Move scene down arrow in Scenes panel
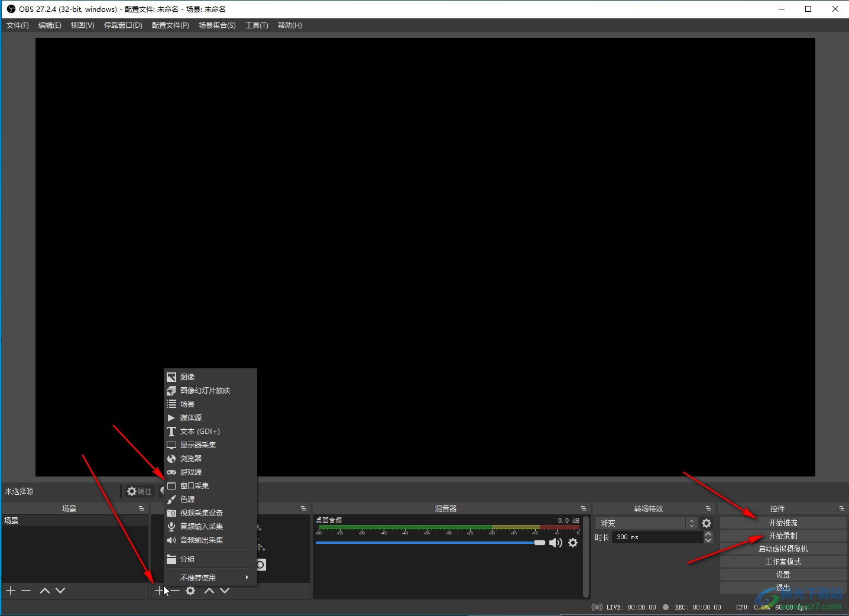 pyautogui.click(x=60, y=591)
